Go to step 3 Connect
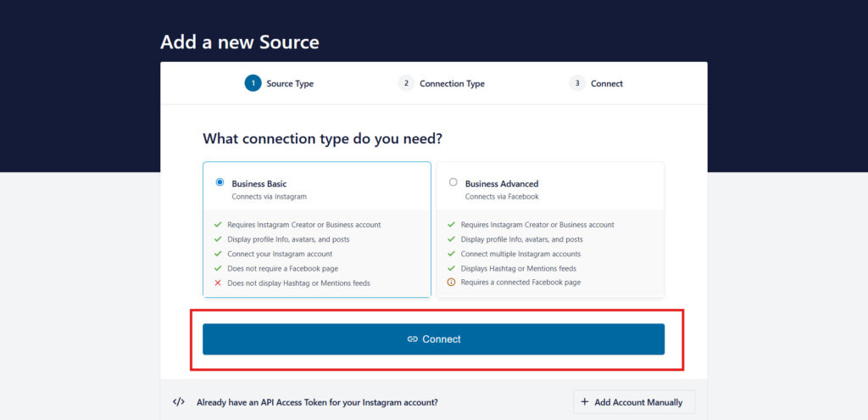This screenshot has width=868, height=420. click(x=596, y=84)
